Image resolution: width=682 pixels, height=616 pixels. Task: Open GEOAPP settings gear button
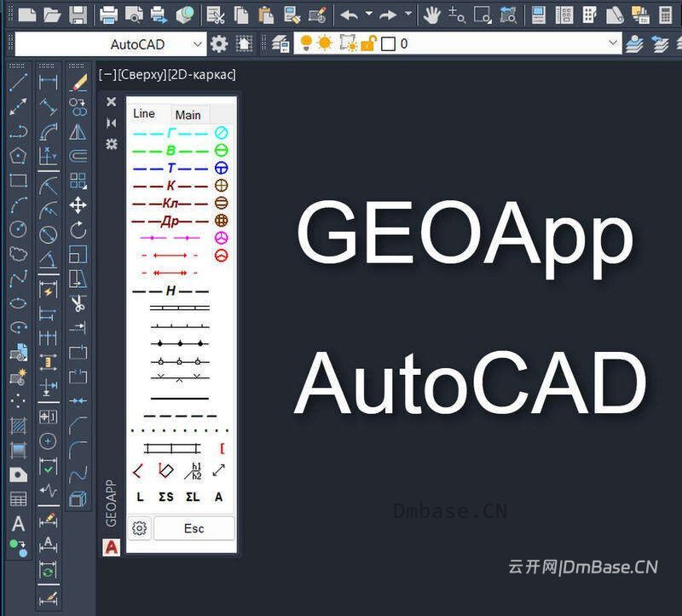(x=139, y=528)
